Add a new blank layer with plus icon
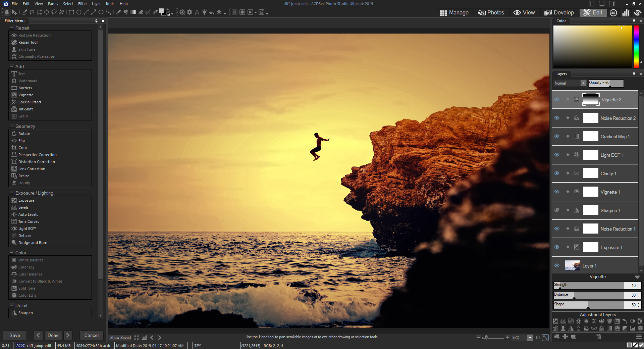This screenshot has width=644, height=349. point(565,337)
